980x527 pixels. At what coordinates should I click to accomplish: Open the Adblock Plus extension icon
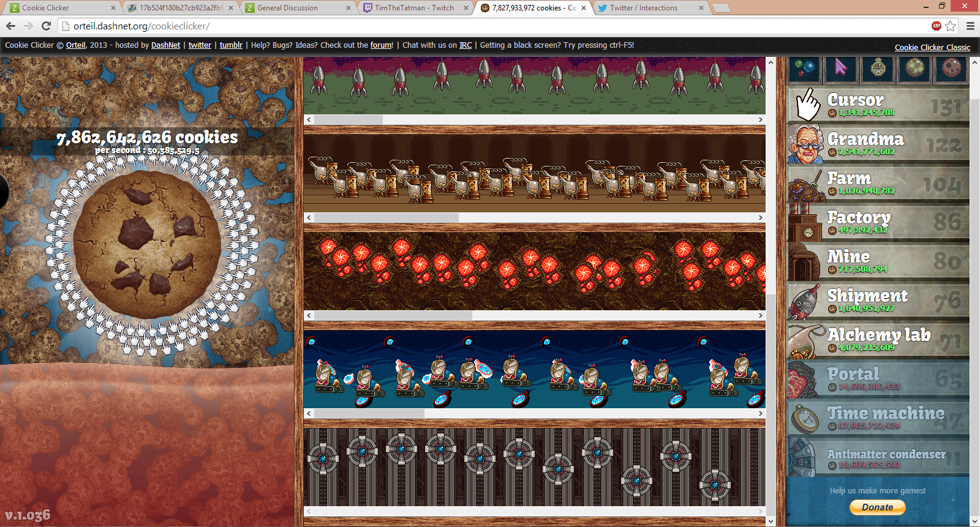[936, 26]
